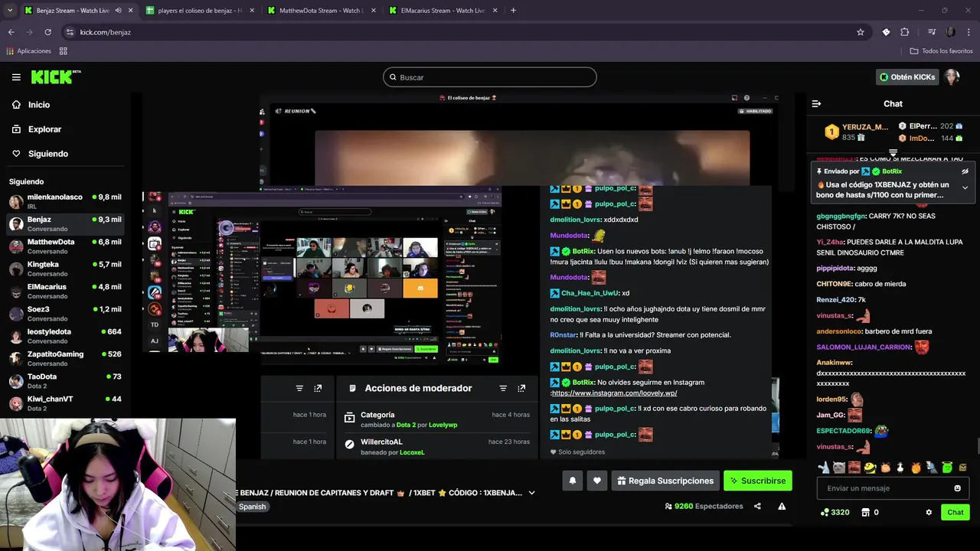Share the stream via share icon

pos(757,506)
